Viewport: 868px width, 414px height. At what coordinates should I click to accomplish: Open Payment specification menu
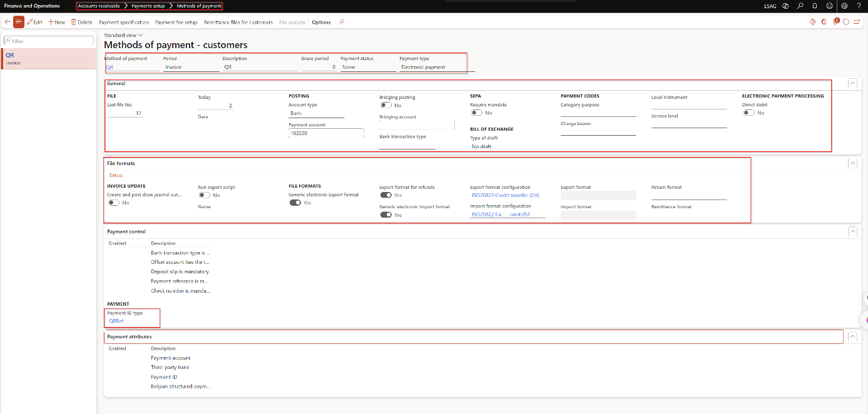coord(124,22)
